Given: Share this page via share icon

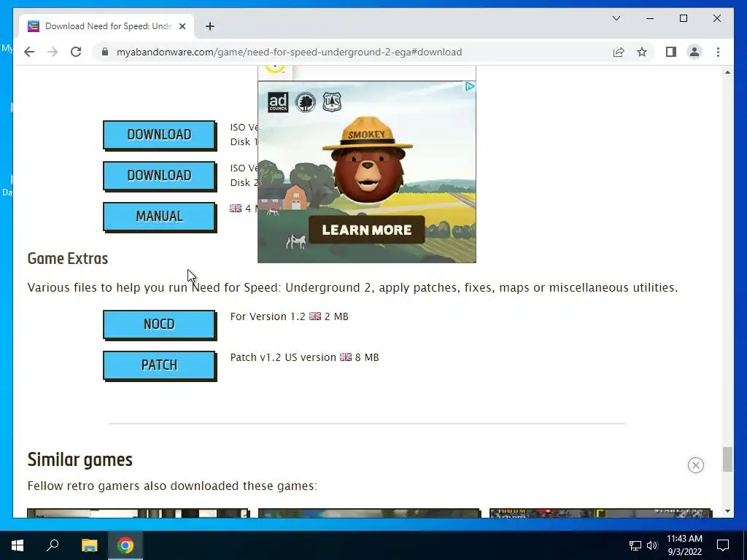Looking at the screenshot, I should pos(619,52).
